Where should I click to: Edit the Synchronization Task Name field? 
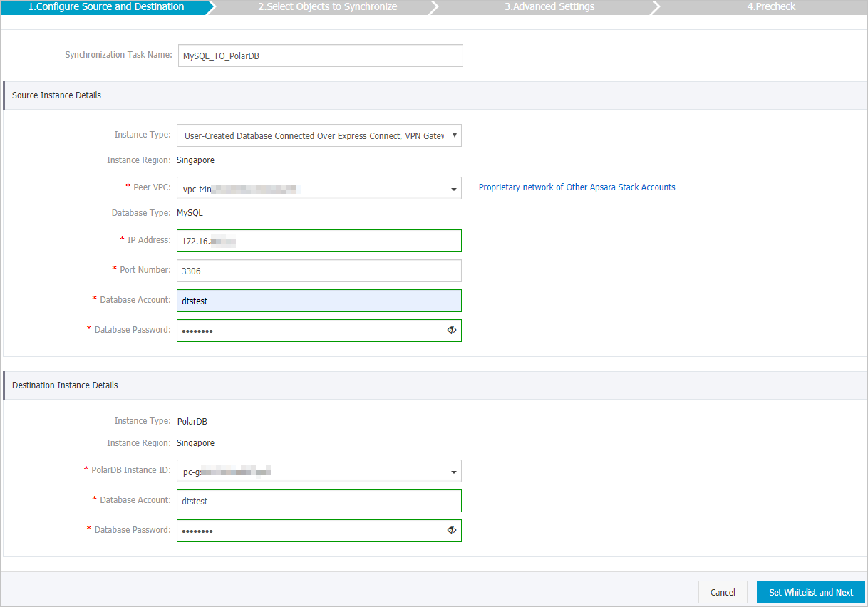(x=319, y=55)
